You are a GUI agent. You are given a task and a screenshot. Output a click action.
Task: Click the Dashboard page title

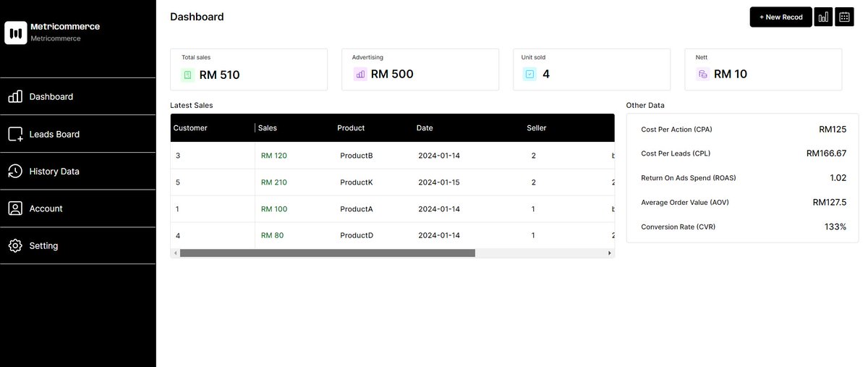[x=197, y=17]
